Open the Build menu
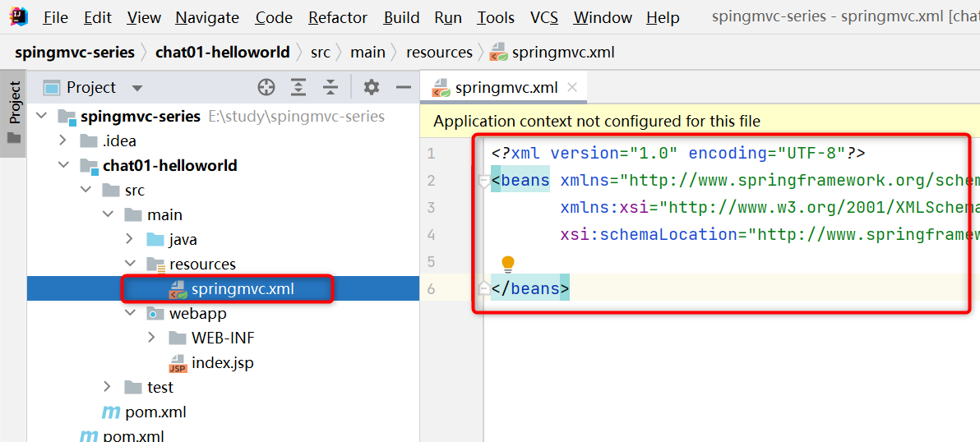 401,17
